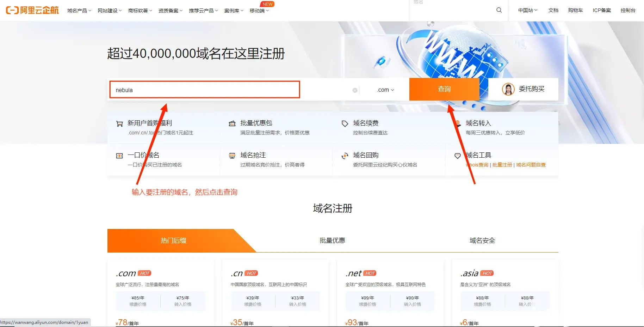Click the ¥93/首年 price
This screenshot has width=644, height=327.
click(357, 322)
